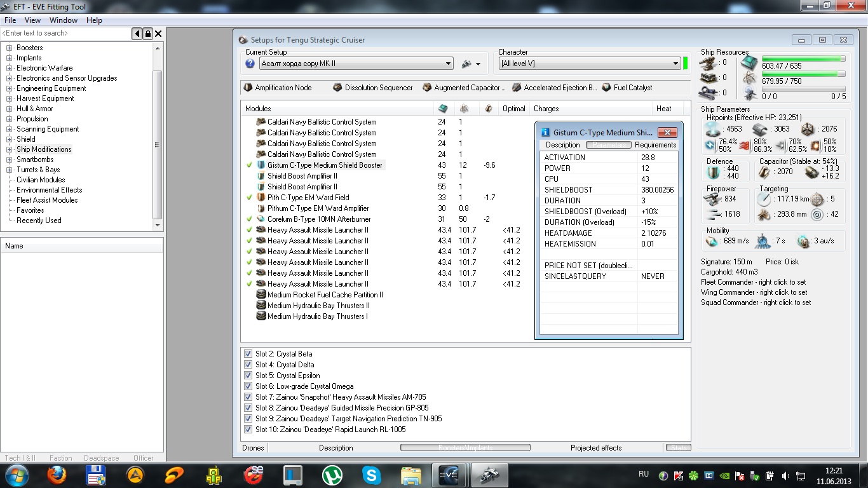868x488 pixels.
Task: Click the Medium Rocket Fuel Cache Partition II icon
Action: [261, 295]
